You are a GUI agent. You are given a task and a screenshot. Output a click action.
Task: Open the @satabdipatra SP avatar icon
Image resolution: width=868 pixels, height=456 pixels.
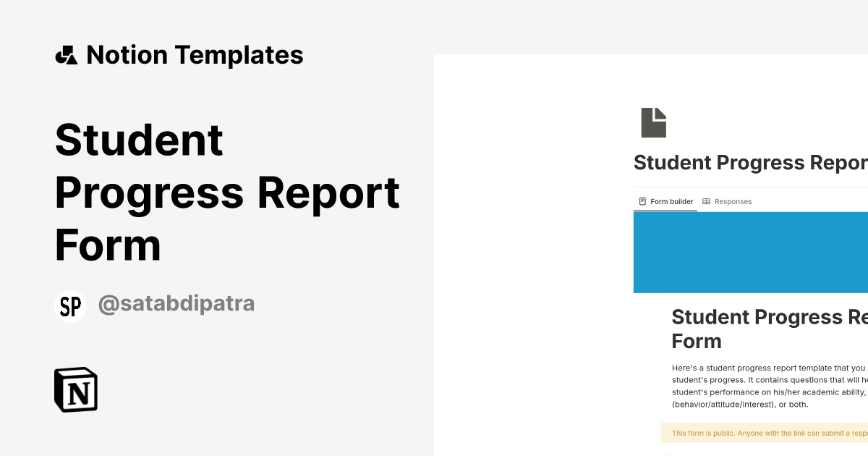coord(70,305)
